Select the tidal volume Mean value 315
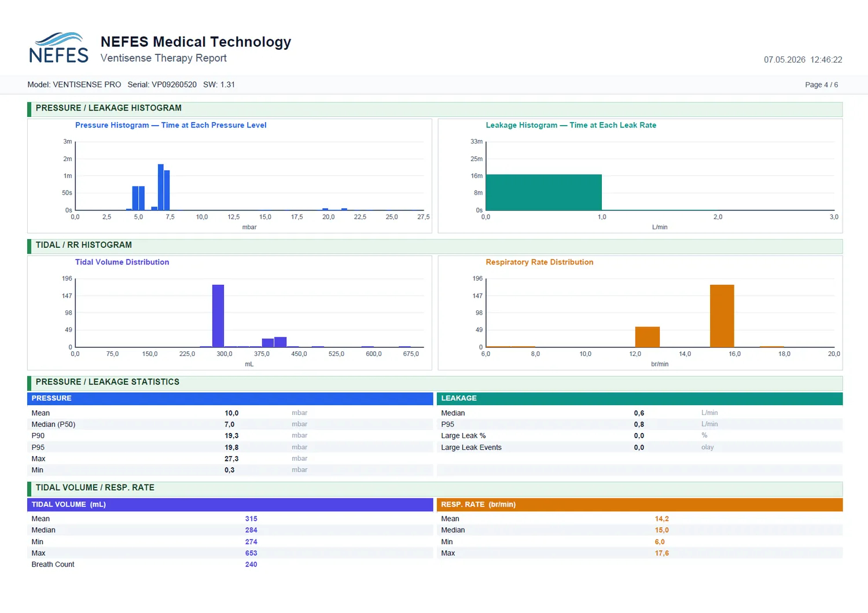Image resolution: width=868 pixels, height=613 pixels. [x=251, y=519]
